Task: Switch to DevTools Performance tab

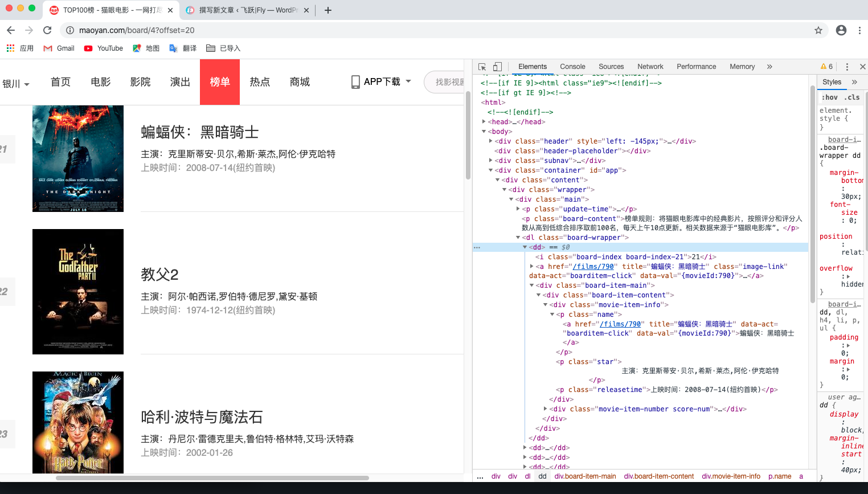Action: [697, 67]
